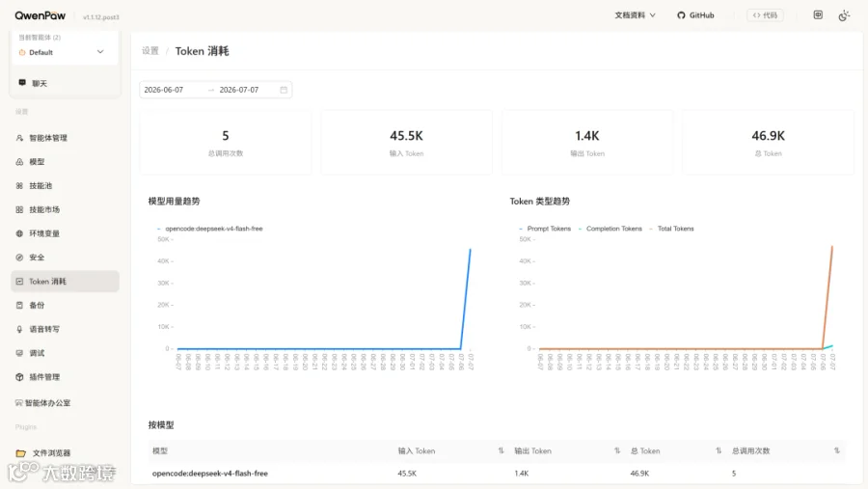Click the 46.9K 总 Token stat card
The height and width of the screenshot is (489, 868).
tap(769, 143)
